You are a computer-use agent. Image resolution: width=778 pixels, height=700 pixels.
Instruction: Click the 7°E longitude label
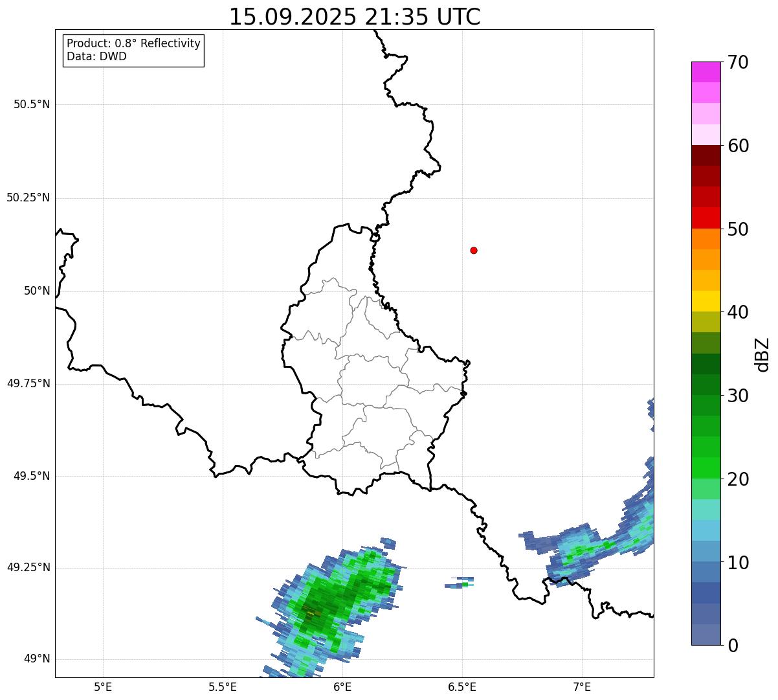[x=582, y=686]
